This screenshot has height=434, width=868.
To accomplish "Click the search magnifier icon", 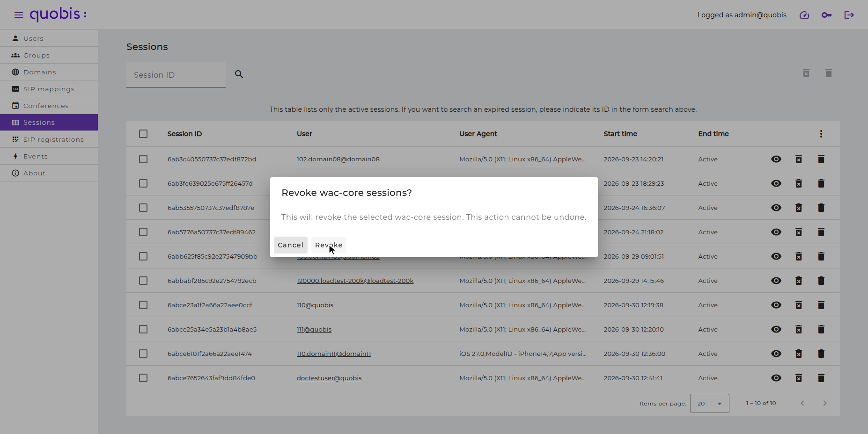I will pyautogui.click(x=239, y=74).
